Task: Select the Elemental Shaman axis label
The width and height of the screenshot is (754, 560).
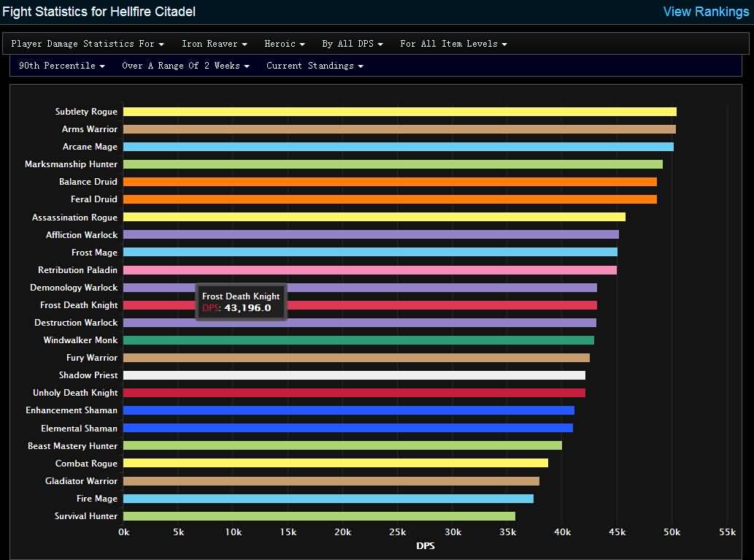Action: (x=79, y=428)
